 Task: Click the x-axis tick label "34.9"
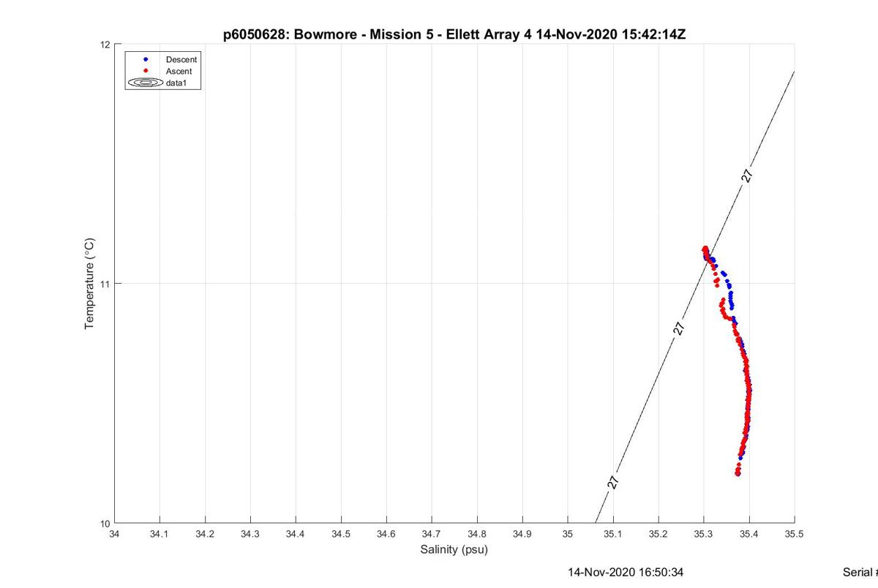[x=522, y=535]
